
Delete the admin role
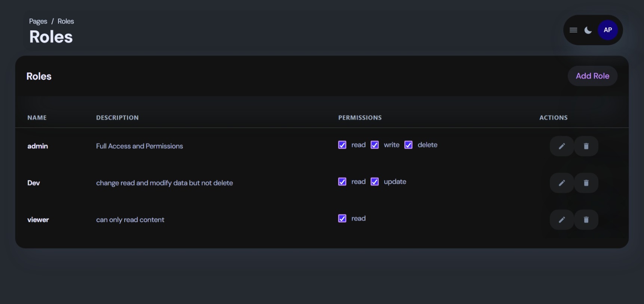click(586, 146)
